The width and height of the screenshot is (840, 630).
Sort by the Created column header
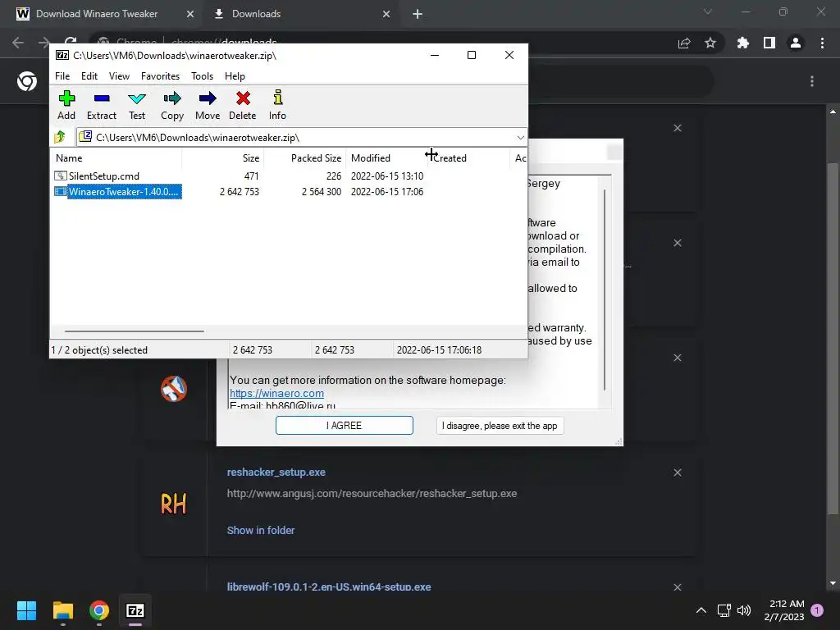point(468,158)
